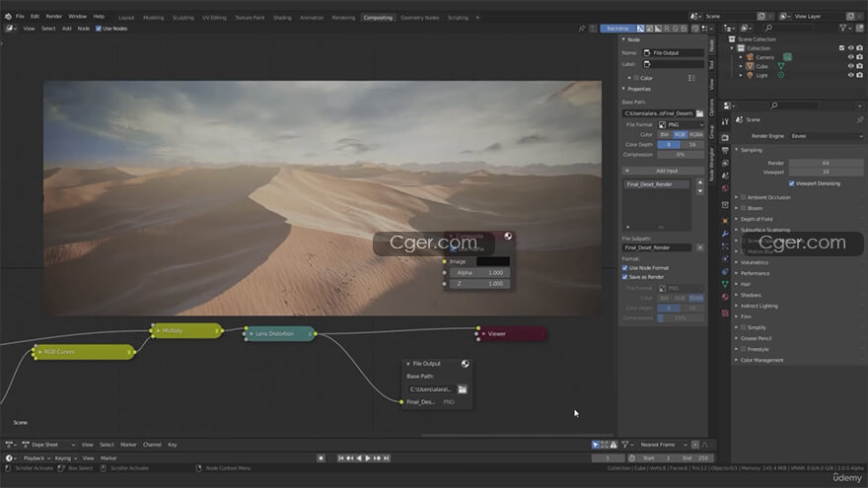
Task: Toggle Use Node Format checkbox
Action: (625, 268)
